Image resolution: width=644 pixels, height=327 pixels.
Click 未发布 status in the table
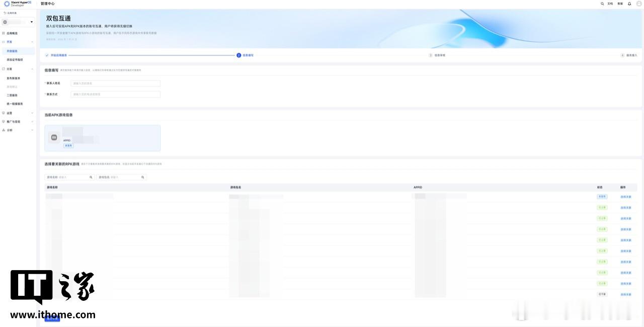[602, 197]
